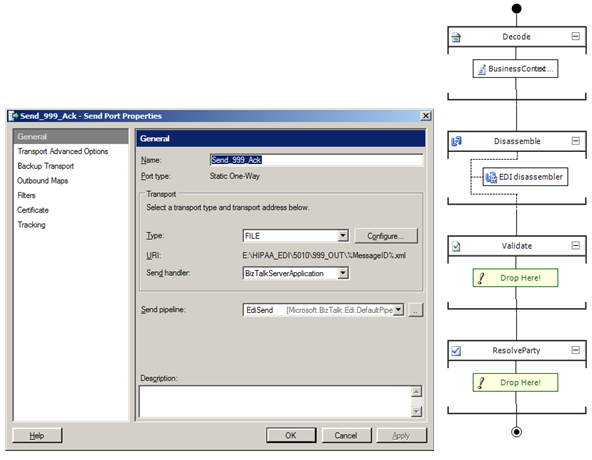592x460 pixels.
Task: Click Description scrollbar up arrow
Action: [x=416, y=392]
